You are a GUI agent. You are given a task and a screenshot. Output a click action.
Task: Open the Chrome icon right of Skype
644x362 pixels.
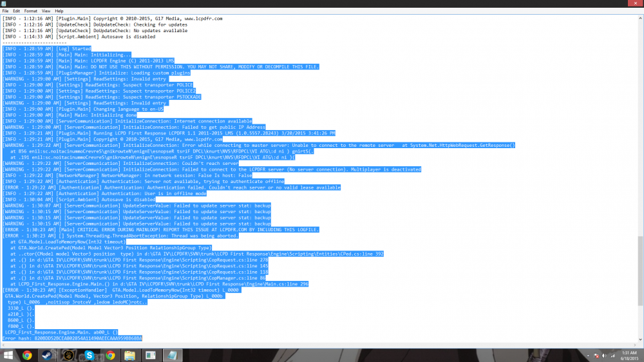pos(110,355)
